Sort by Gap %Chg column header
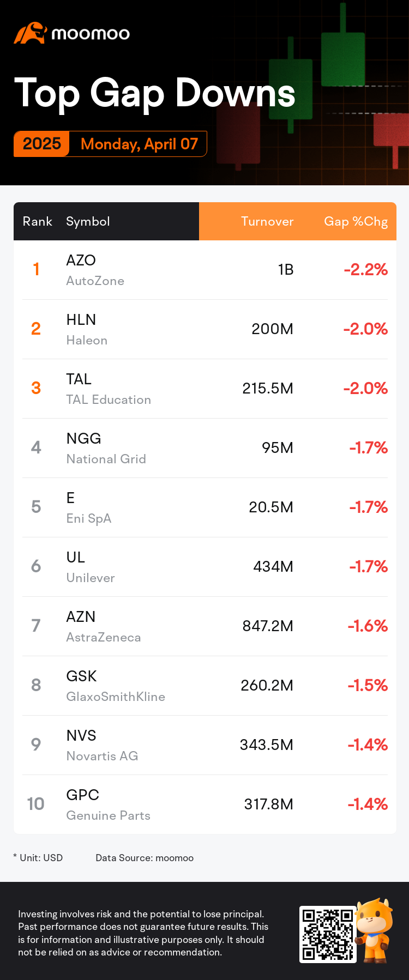Viewport: 409px width, 980px height. pyautogui.click(x=356, y=221)
